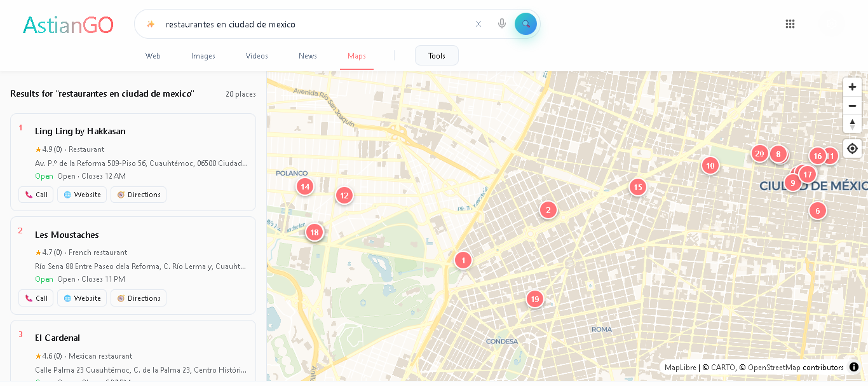Select map marker number 14
This screenshot has width=868, height=386.
pyautogui.click(x=305, y=186)
